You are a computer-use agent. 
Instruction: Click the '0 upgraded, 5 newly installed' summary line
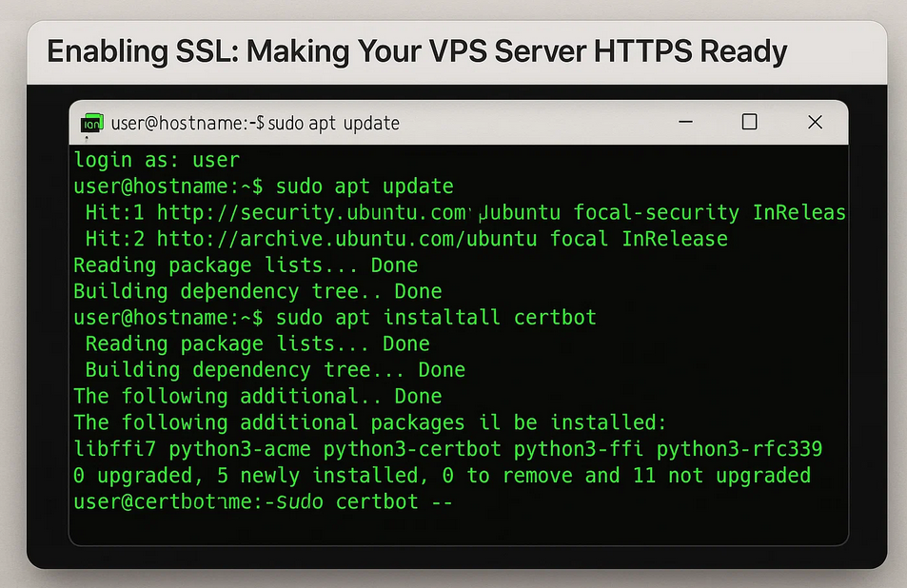click(442, 475)
